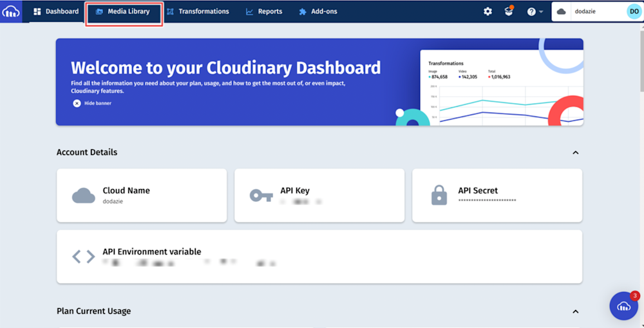Collapse the Account Details section
Screen dimensions: 644x328
pyautogui.click(x=575, y=152)
